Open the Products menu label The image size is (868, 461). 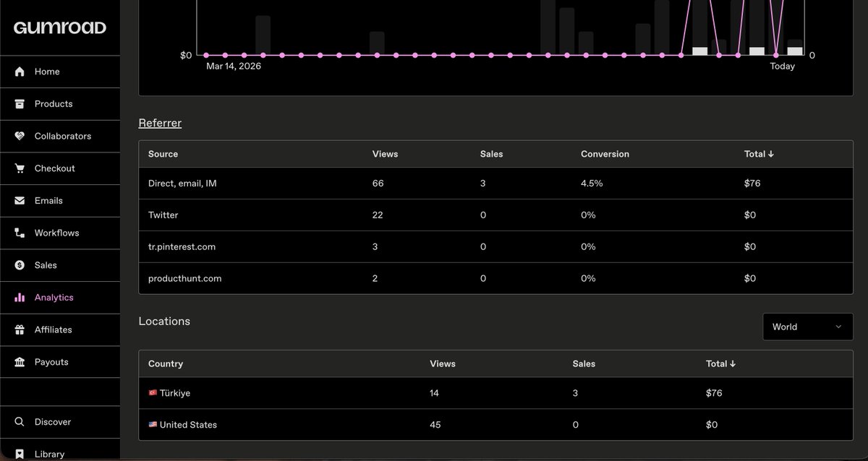[54, 104]
